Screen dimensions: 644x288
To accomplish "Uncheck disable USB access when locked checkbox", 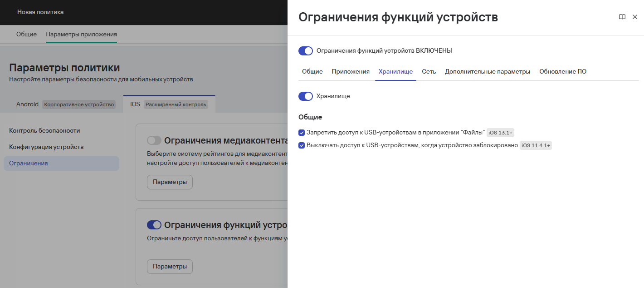I will click(x=302, y=145).
